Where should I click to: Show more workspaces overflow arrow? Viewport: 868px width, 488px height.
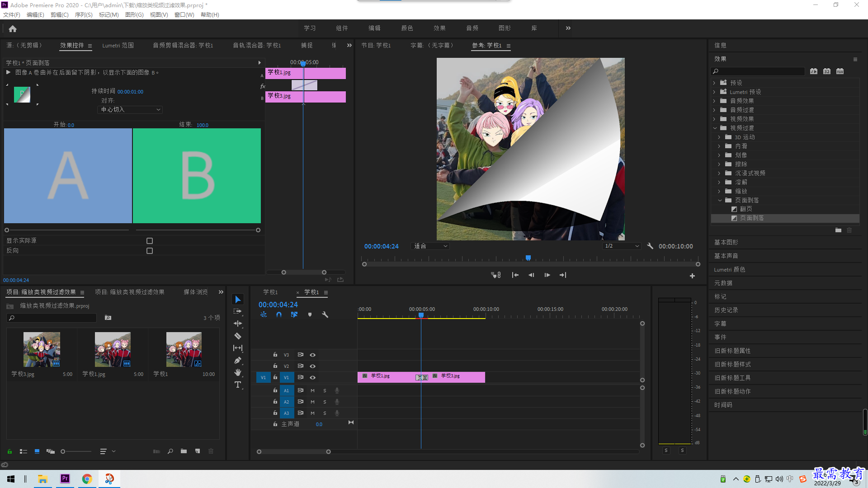click(568, 28)
